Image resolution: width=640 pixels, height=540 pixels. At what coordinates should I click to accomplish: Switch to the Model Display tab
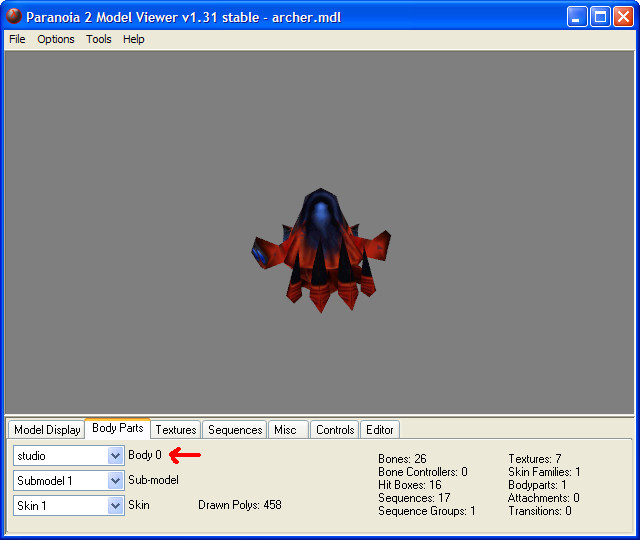(x=47, y=430)
